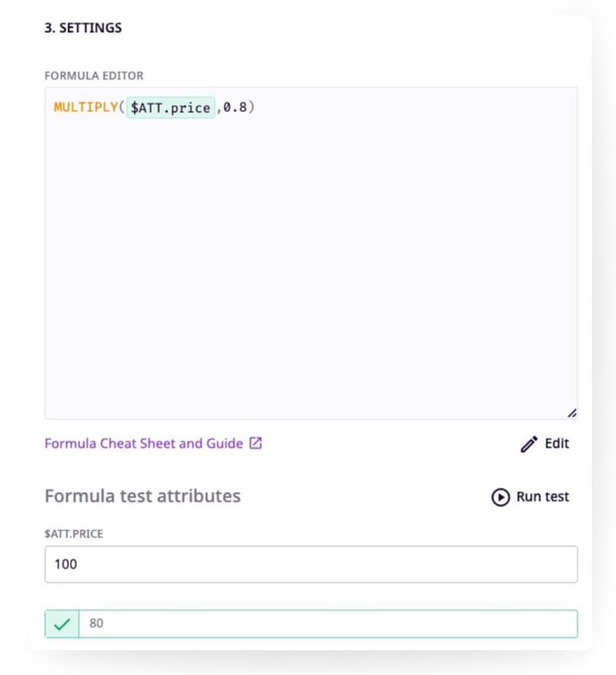Click the Run test label
Screen dimensions: 616x675
pos(542,497)
